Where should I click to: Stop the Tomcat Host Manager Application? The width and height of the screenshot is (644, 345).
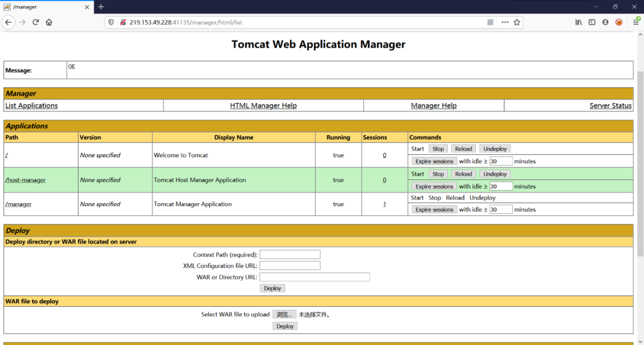(x=438, y=174)
